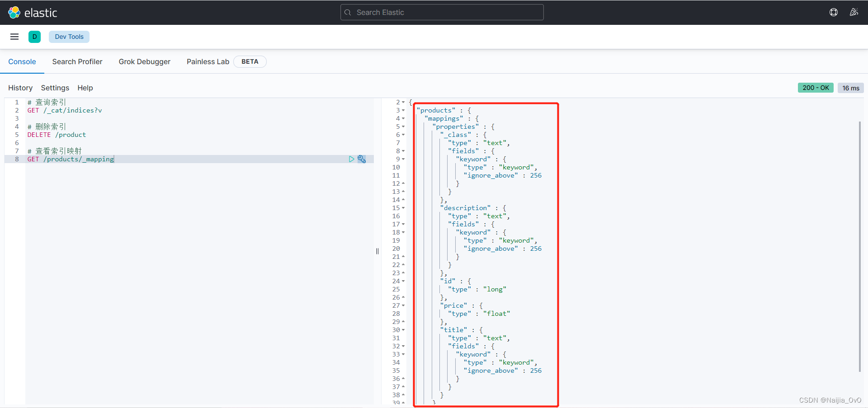Click the 200 - OK status badge
Viewport: 868px width, 408px height.
816,88
